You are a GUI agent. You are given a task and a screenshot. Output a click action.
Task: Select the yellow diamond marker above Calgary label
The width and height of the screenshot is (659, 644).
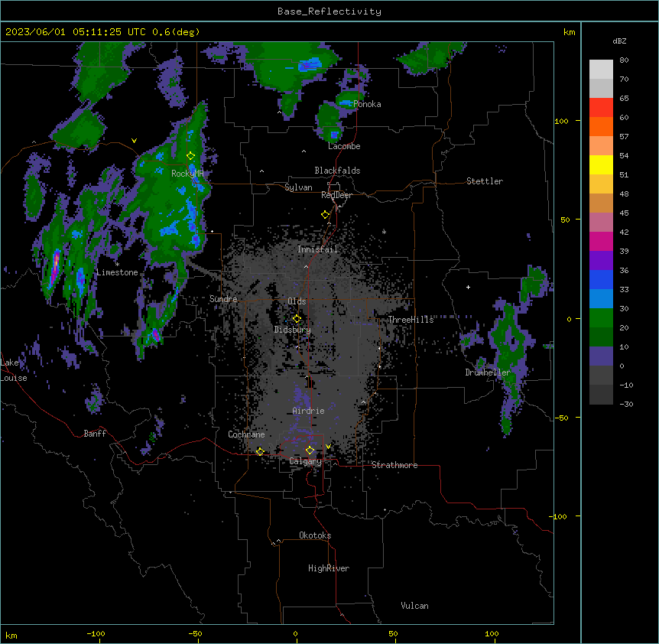coord(310,450)
